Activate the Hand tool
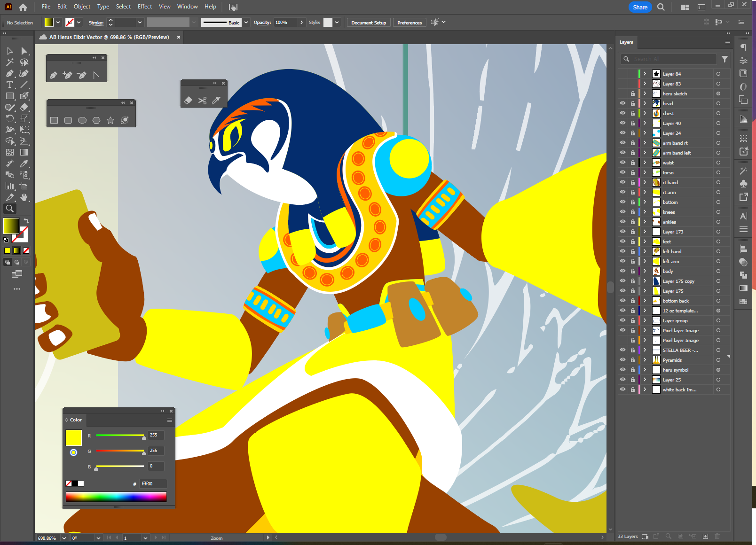Viewport: 756px width, 545px height. point(24,197)
